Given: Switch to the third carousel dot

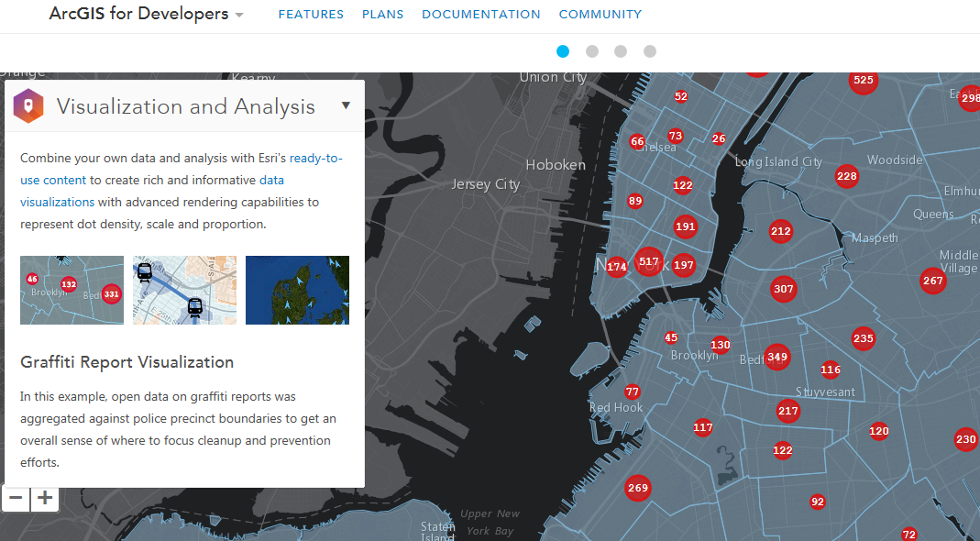Looking at the screenshot, I should tap(621, 51).
